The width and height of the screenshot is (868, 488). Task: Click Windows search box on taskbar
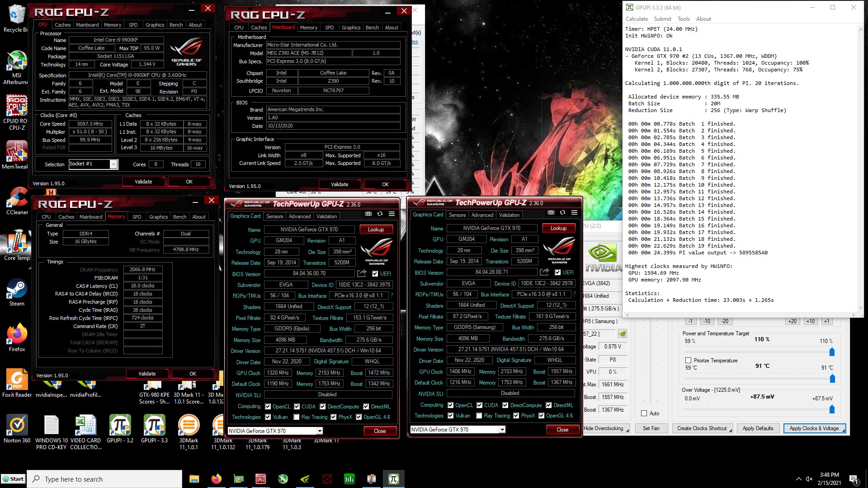[x=105, y=479]
